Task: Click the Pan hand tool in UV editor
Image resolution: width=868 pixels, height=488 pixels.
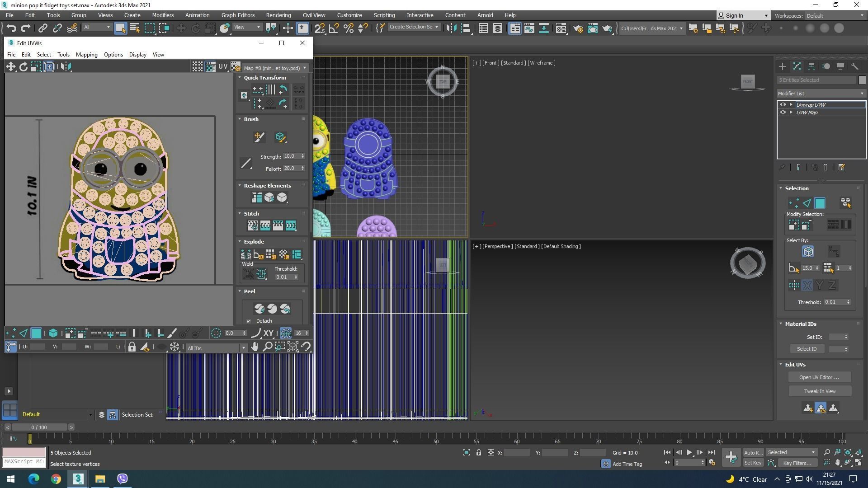Action: point(255,347)
